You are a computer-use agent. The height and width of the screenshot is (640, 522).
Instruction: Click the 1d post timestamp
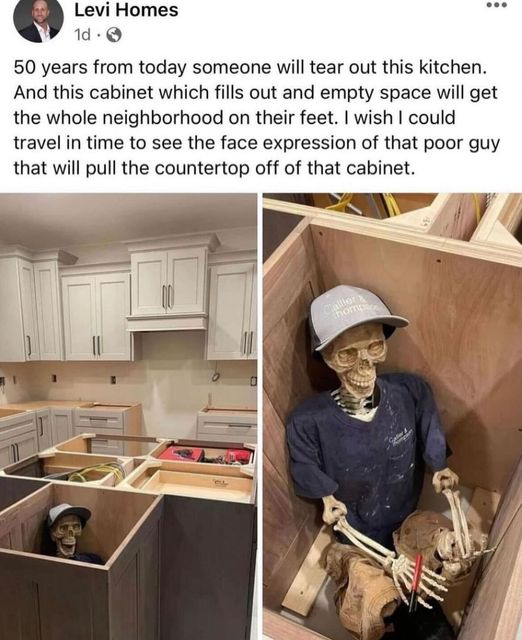82,35
